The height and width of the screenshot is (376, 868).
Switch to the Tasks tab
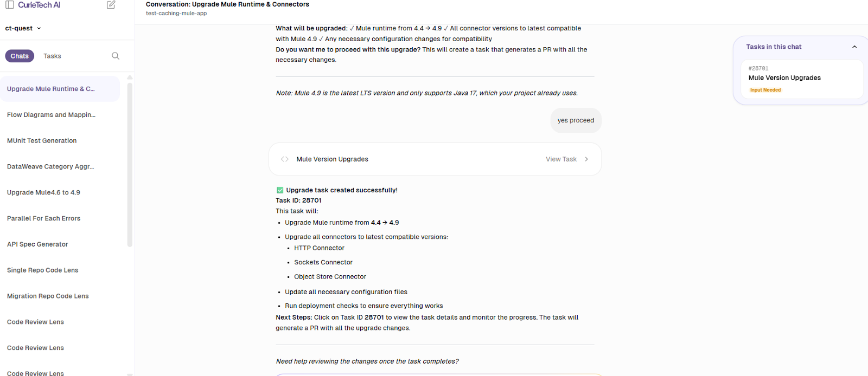click(x=52, y=56)
